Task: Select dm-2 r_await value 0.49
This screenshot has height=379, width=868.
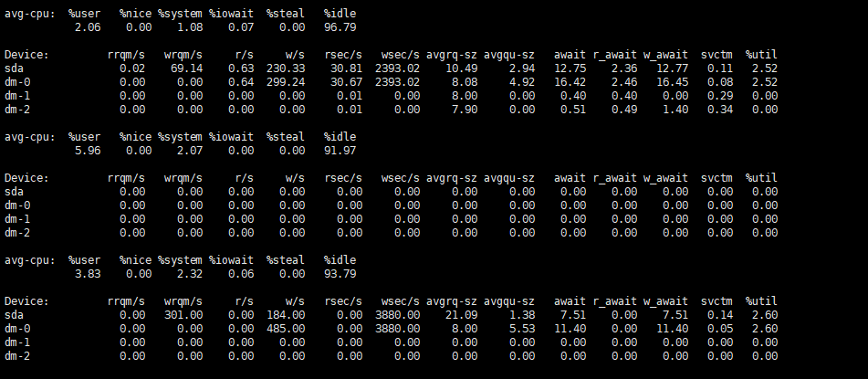Action: click(x=624, y=110)
